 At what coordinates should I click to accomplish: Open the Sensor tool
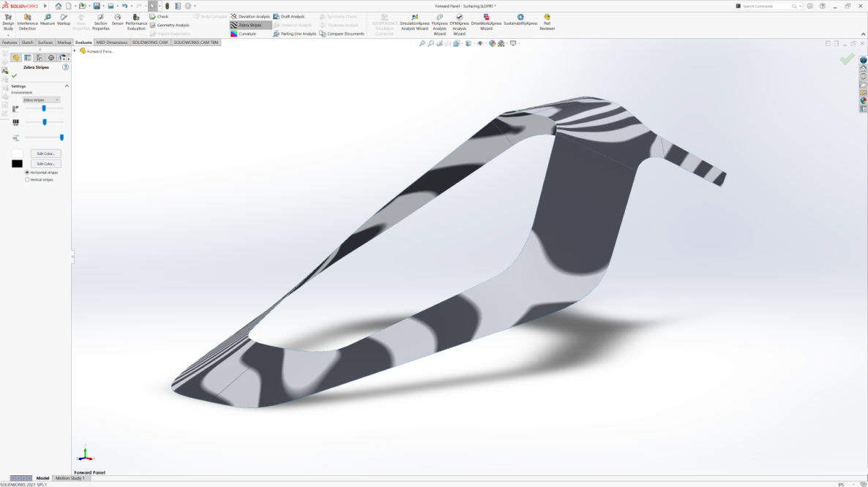[117, 20]
